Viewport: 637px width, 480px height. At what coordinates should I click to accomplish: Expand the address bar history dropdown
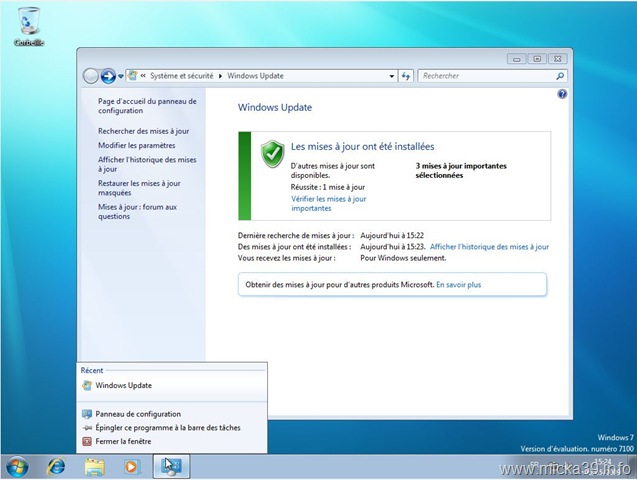pyautogui.click(x=391, y=76)
